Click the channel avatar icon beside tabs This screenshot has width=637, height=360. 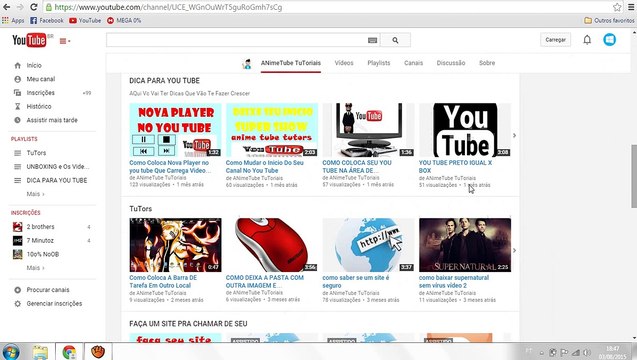[x=247, y=64]
